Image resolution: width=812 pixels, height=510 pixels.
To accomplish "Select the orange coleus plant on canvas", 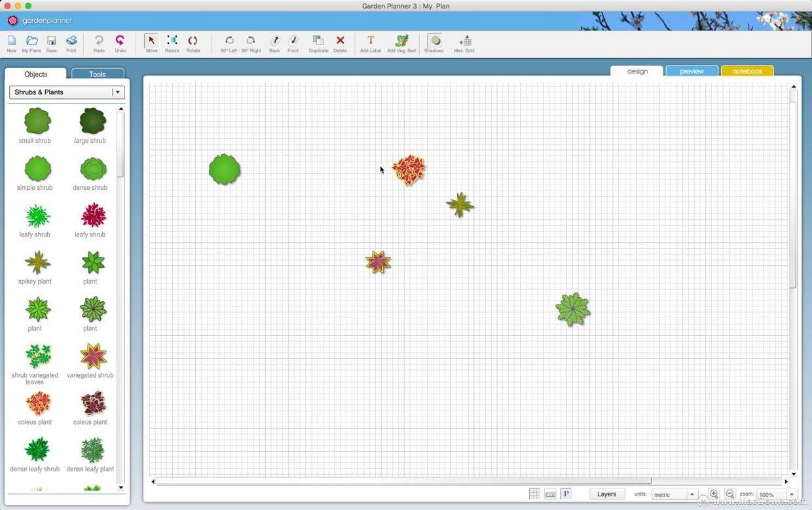I will [x=409, y=170].
